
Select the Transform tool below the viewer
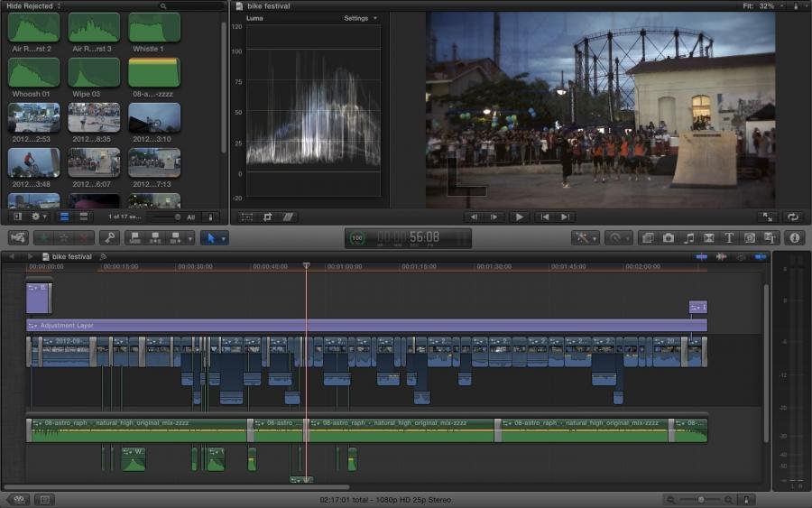pos(247,217)
